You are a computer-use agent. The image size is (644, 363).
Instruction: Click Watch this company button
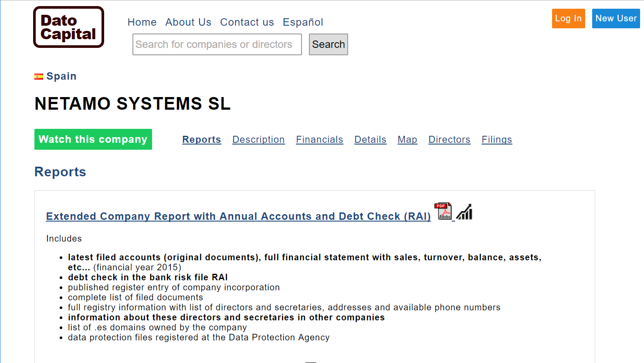(x=93, y=139)
